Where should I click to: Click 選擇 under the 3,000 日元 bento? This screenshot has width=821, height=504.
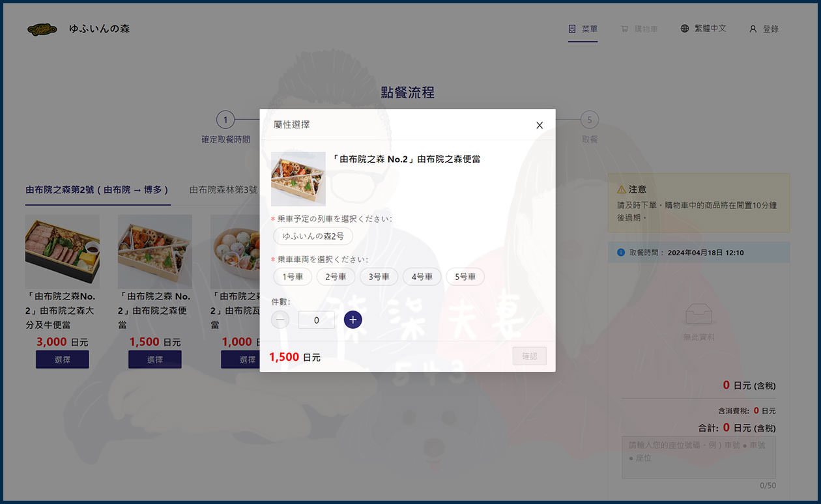coord(62,359)
